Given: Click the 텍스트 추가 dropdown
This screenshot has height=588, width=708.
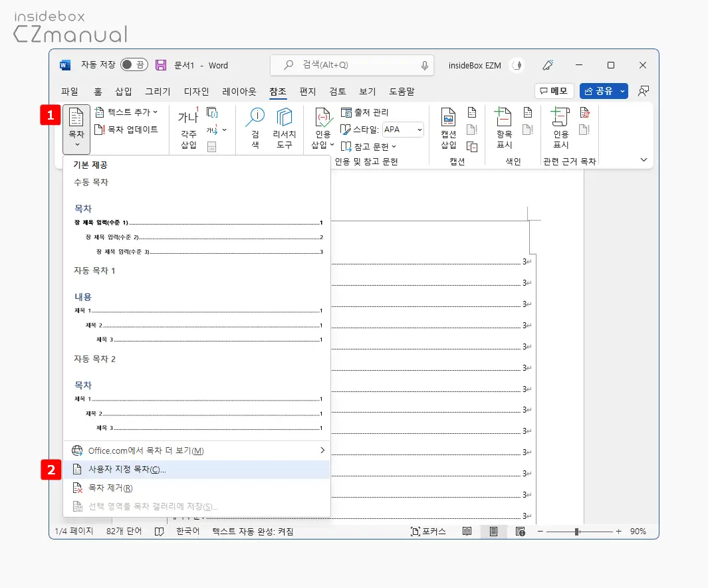Looking at the screenshot, I should (126, 112).
